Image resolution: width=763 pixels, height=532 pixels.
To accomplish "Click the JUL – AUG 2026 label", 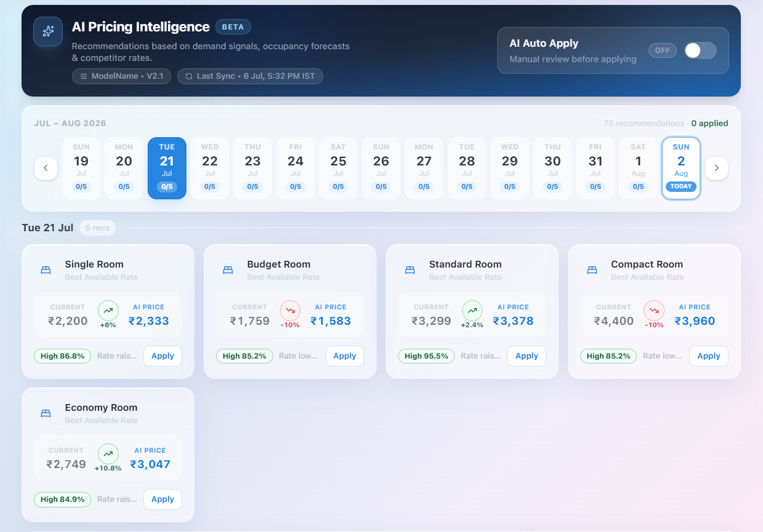I will coord(70,124).
